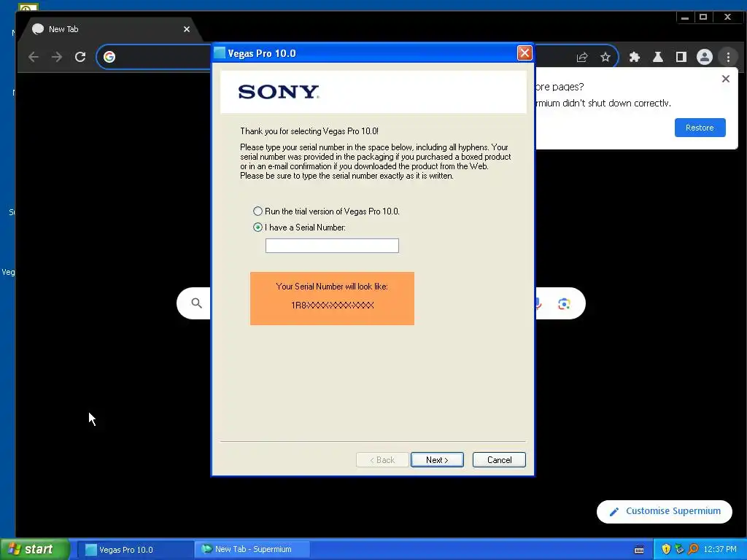
Task: Switch to Vegas Pro 10.0 taskbar item
Action: (135, 550)
